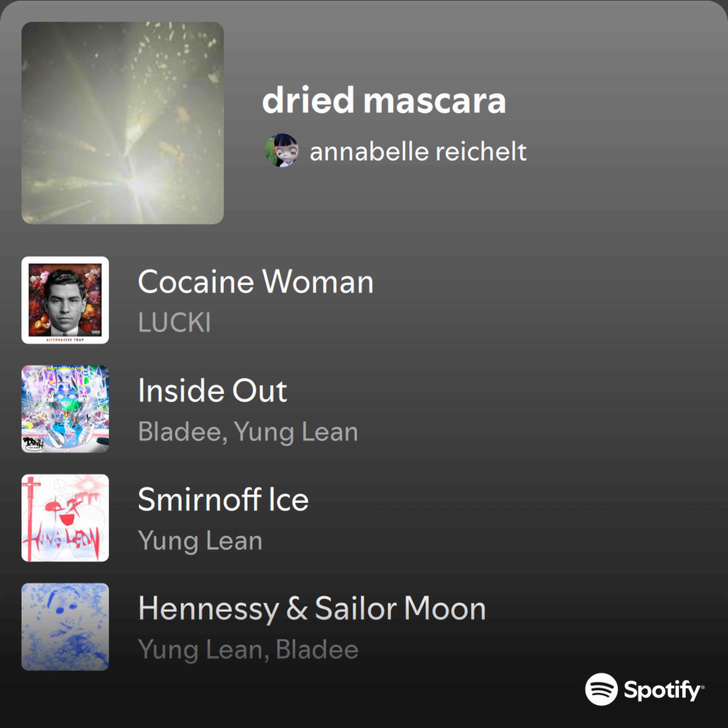This screenshot has width=728, height=728.
Task: Select the Cocaine Woman track title
Action: point(255,281)
